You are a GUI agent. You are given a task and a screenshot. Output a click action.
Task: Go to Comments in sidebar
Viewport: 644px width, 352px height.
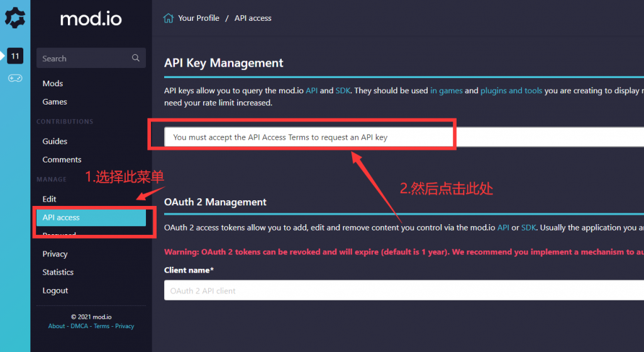(62, 159)
